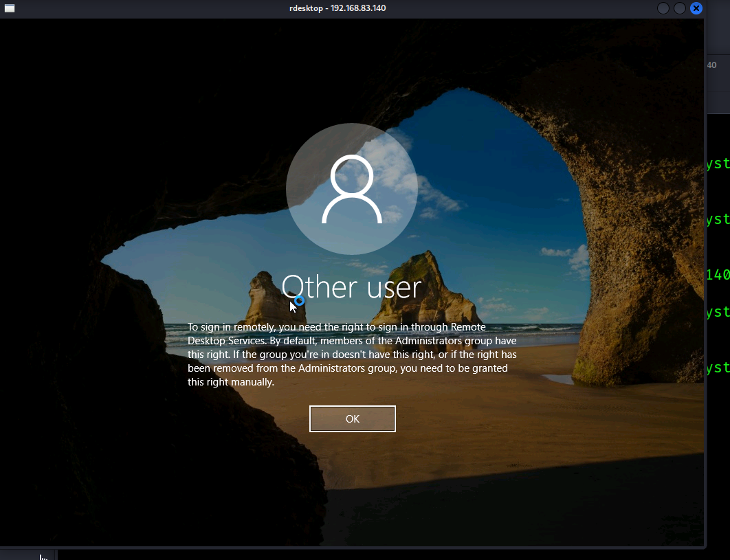Viewport: 730px width, 560px height.
Task: Minimize the rdesktop window
Action: 663,8
